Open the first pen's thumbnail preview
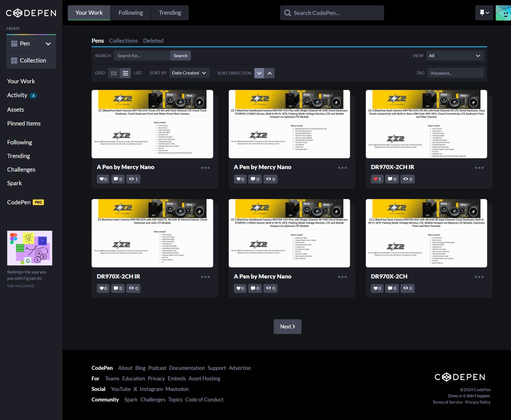This screenshot has width=511, height=420. [152, 124]
